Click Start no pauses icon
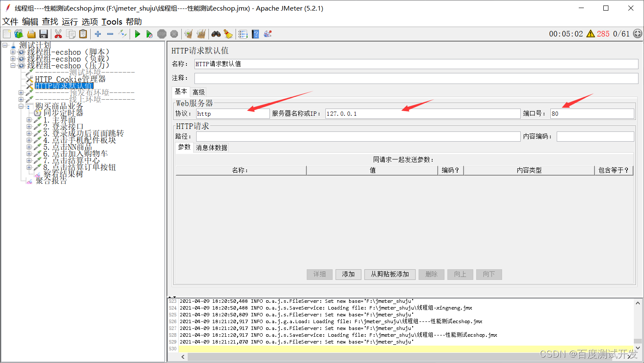 pos(150,34)
